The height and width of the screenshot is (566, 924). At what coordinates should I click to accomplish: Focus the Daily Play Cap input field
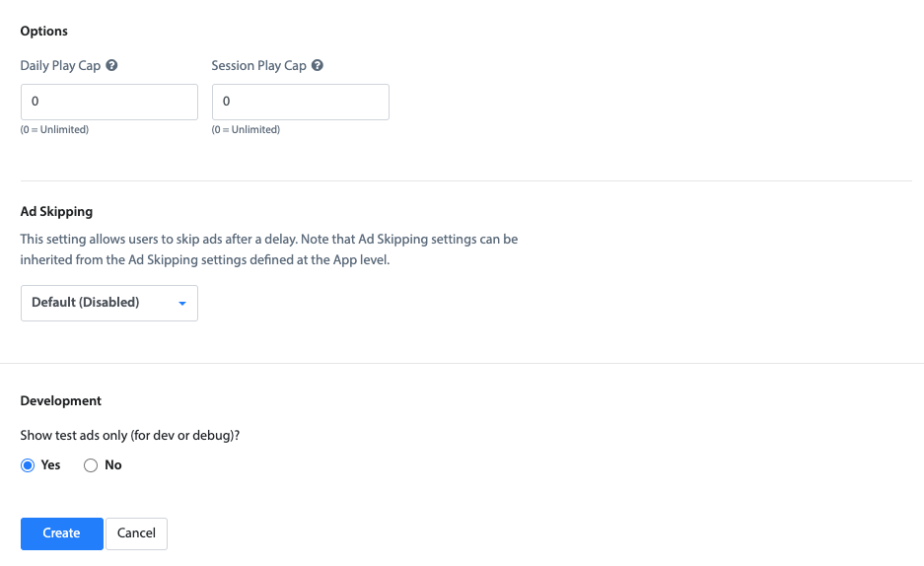point(109,102)
